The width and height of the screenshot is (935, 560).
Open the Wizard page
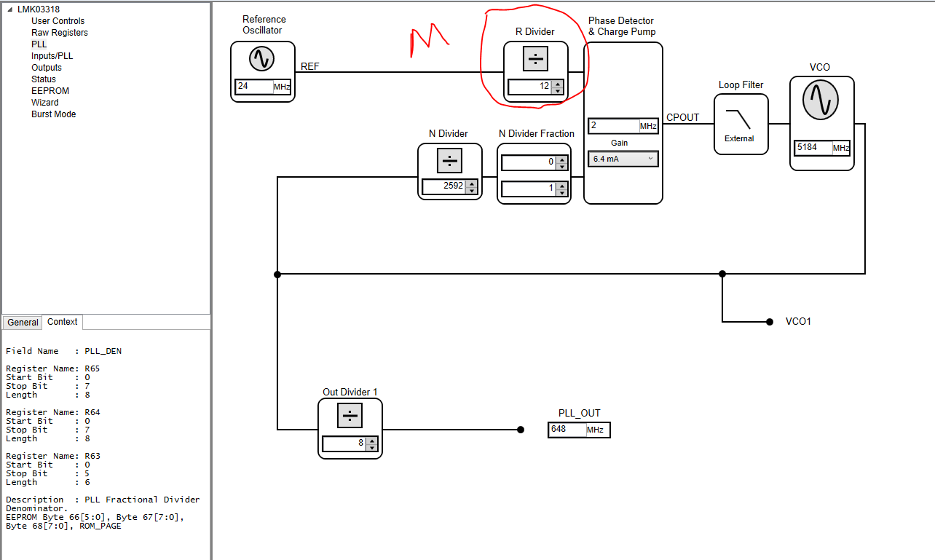[x=45, y=102]
